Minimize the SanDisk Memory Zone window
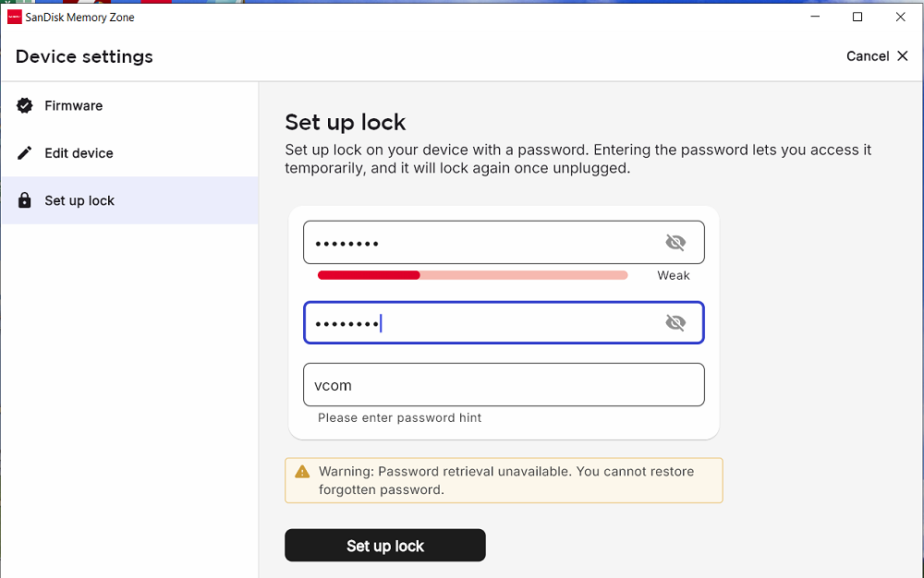 coord(815,17)
